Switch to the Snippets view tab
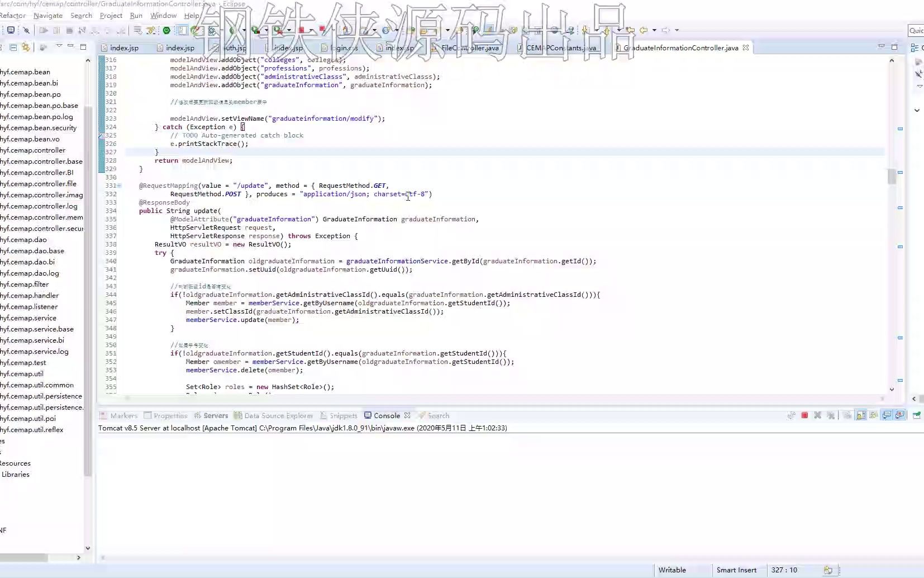This screenshot has height=578, width=924. pyautogui.click(x=339, y=416)
